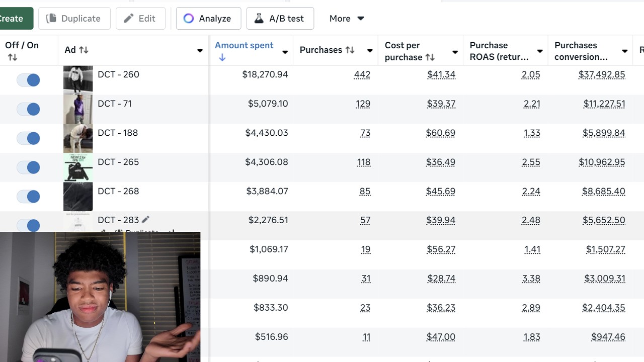Image resolution: width=644 pixels, height=362 pixels.
Task: Disable the DCT - 268 ad switch
Action: (x=28, y=197)
